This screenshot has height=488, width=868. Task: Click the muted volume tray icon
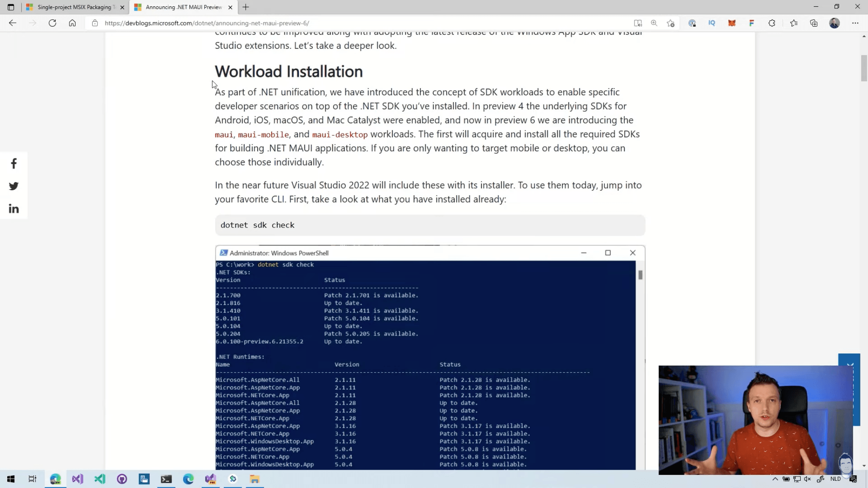[x=807, y=479]
